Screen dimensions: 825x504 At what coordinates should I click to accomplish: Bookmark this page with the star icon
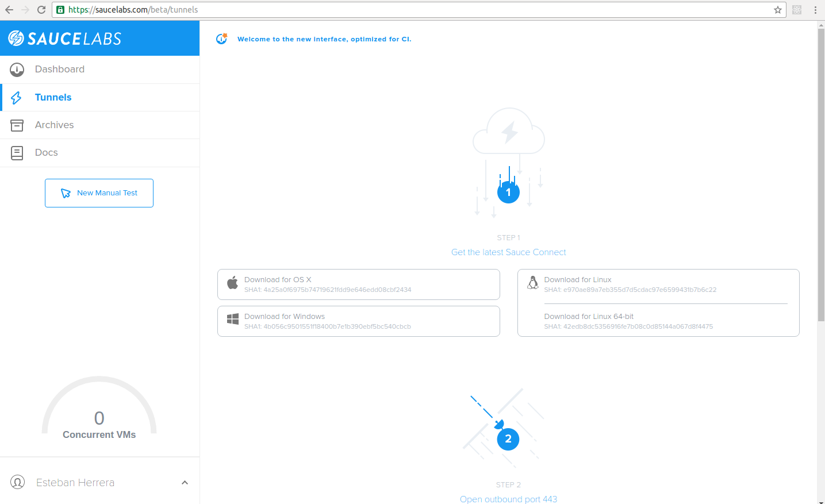[778, 10]
